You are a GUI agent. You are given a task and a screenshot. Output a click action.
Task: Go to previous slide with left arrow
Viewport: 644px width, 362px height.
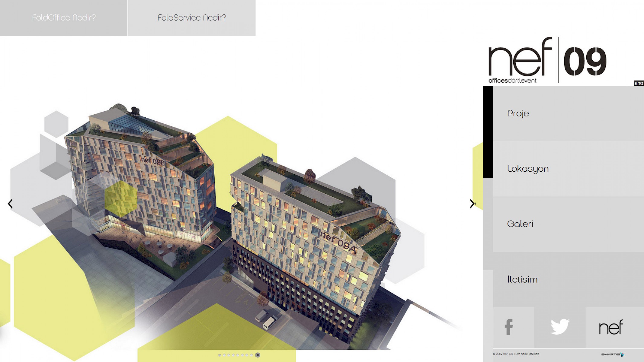point(10,204)
